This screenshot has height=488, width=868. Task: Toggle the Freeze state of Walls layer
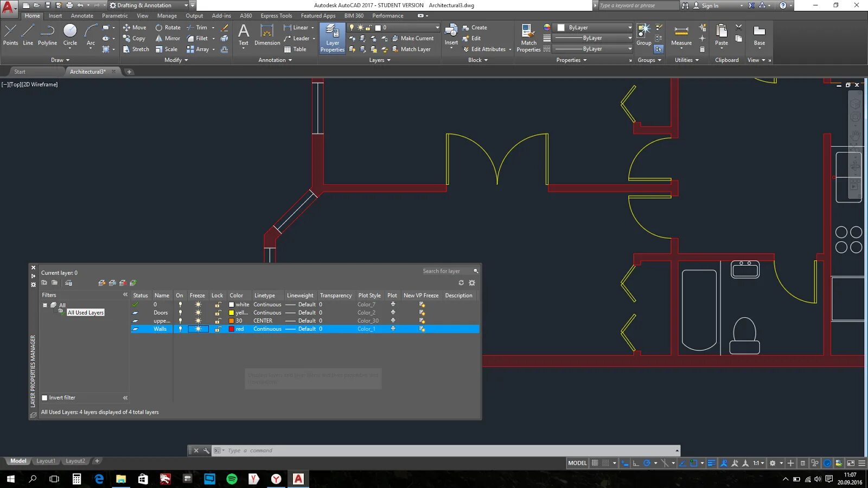(x=198, y=329)
